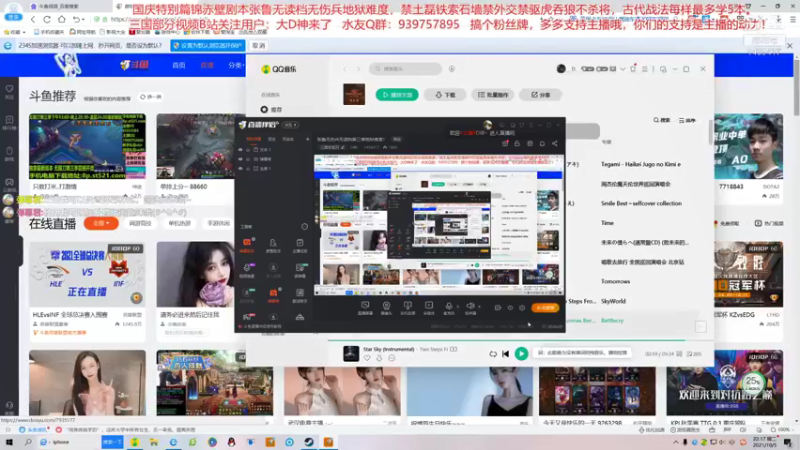The image size is (800, 450).
Task: Open the follow heart icon in the Douyu sidebar
Action: coord(9,89)
